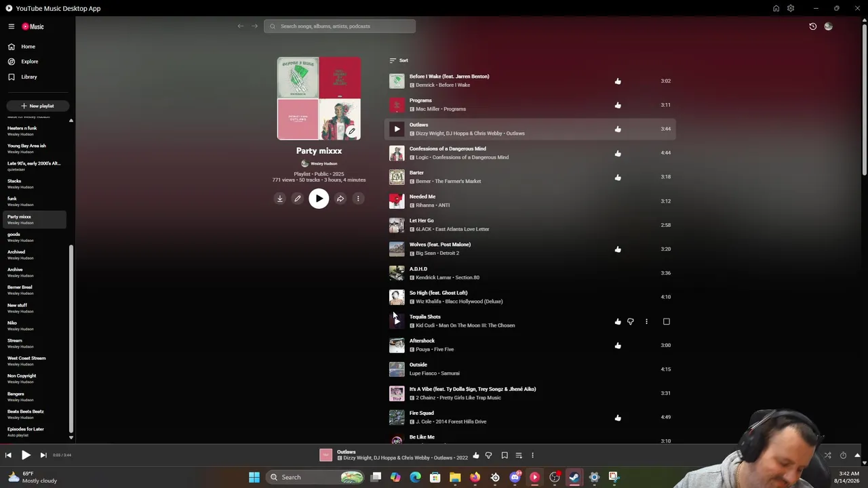Viewport: 868px width, 488px height.
Task: Open the East Atlanta Love Letter album link
Action: [x=462, y=229]
